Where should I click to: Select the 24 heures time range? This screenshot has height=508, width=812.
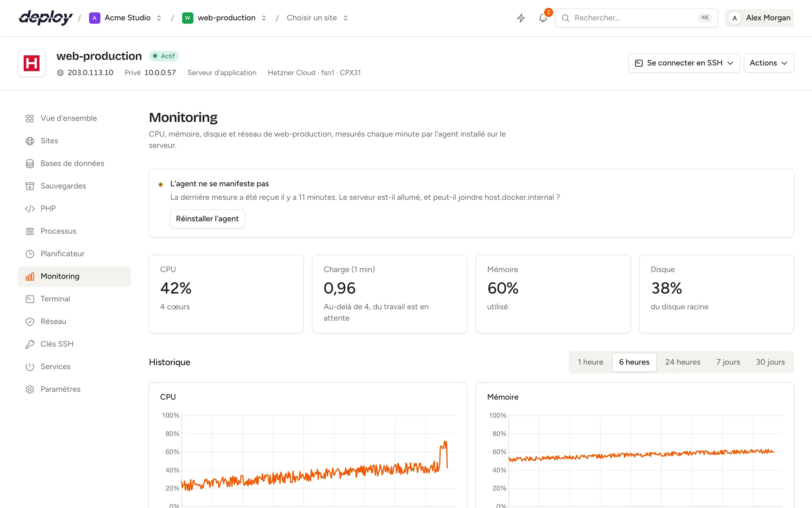click(683, 362)
